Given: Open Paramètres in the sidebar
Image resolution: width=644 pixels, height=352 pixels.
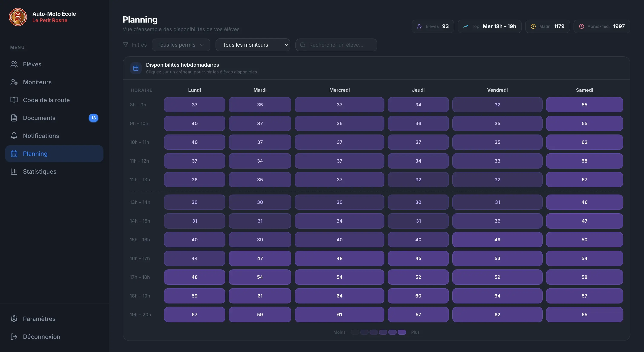Looking at the screenshot, I should 54,319.
